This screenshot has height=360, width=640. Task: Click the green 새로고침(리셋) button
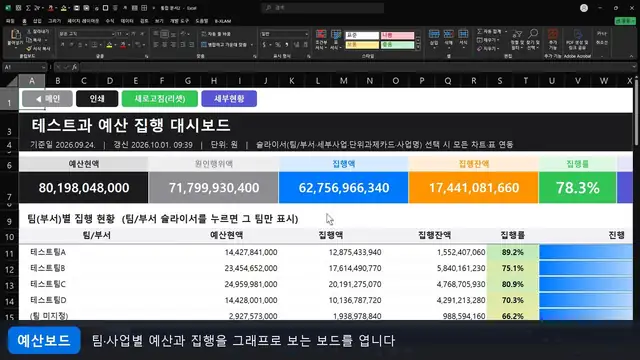[x=160, y=98]
